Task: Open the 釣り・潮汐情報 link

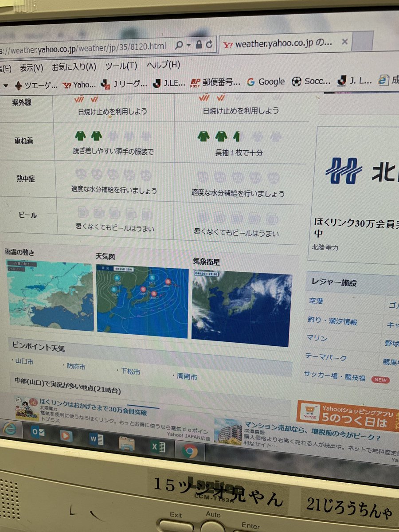Action: pyautogui.click(x=332, y=321)
